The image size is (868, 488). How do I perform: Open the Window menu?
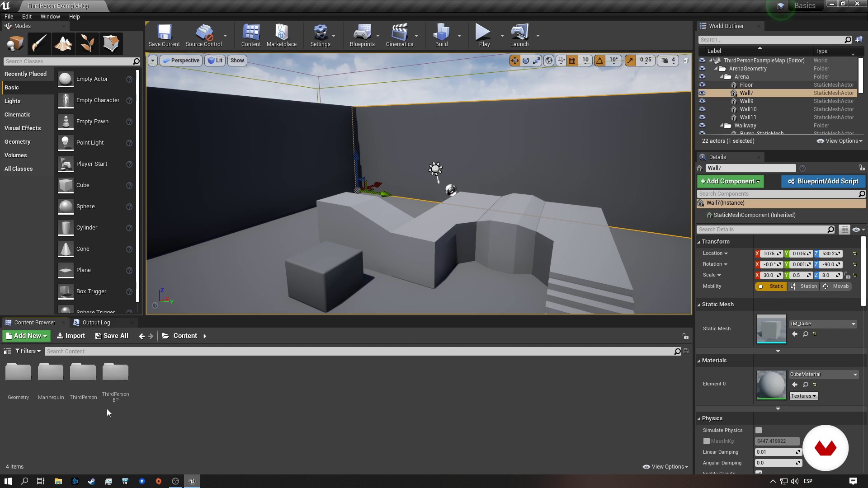(x=50, y=17)
